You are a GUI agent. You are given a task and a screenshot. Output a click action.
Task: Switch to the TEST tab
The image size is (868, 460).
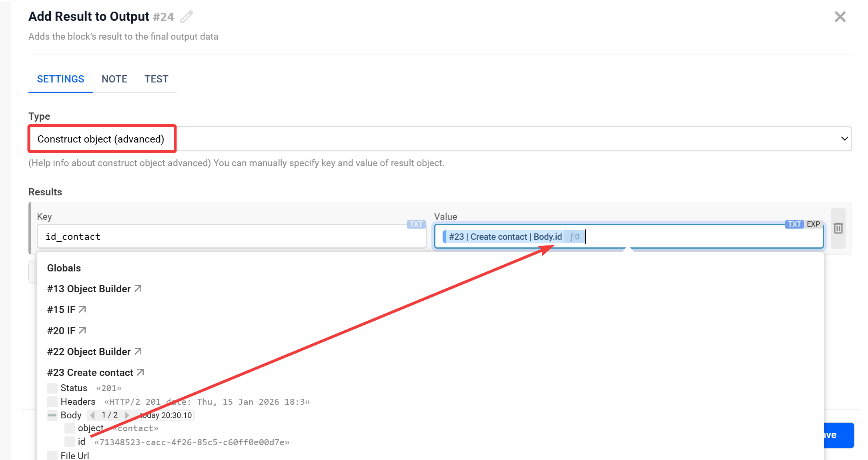(156, 79)
